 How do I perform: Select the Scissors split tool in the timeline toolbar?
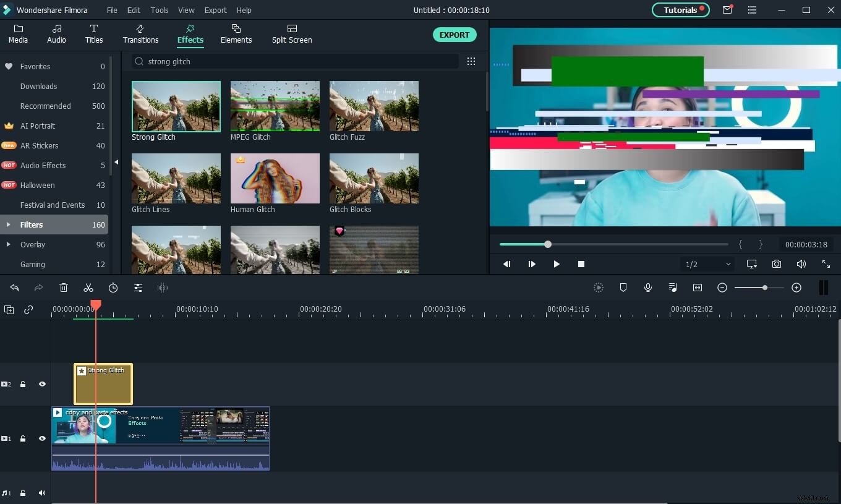pos(88,288)
